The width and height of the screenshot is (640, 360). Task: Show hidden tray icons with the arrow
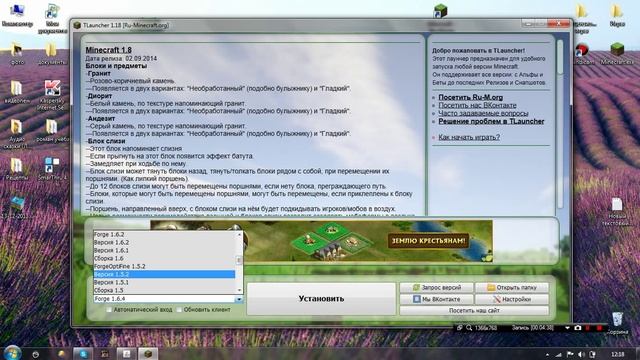coord(547,354)
